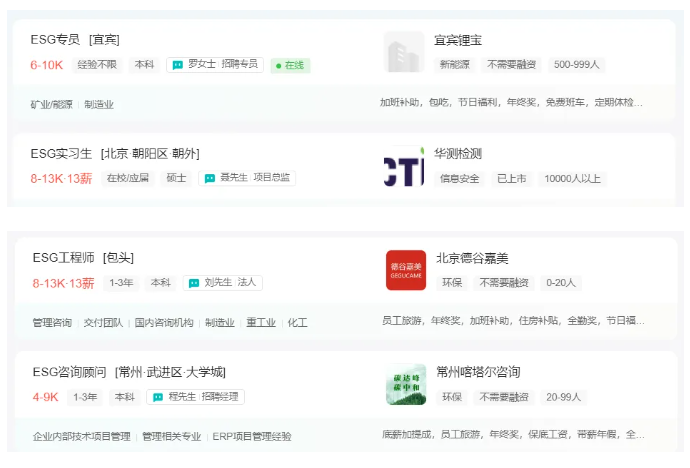Open 宜宾锂宝 company logo
The width and height of the screenshot is (690, 468).
tap(404, 52)
